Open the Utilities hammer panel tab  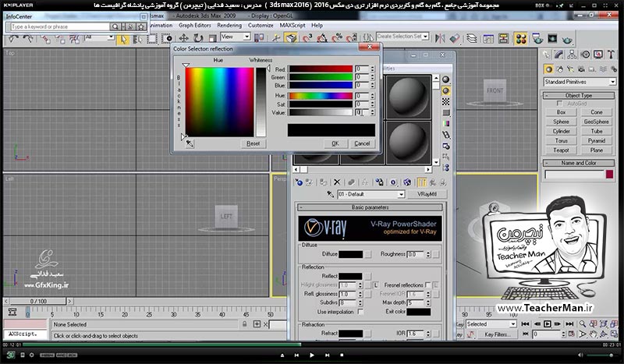[x=611, y=55]
